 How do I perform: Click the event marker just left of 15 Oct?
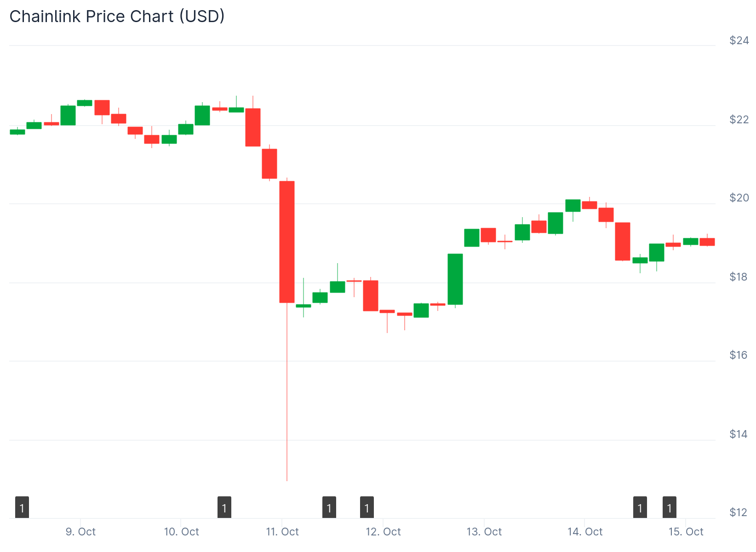669,507
